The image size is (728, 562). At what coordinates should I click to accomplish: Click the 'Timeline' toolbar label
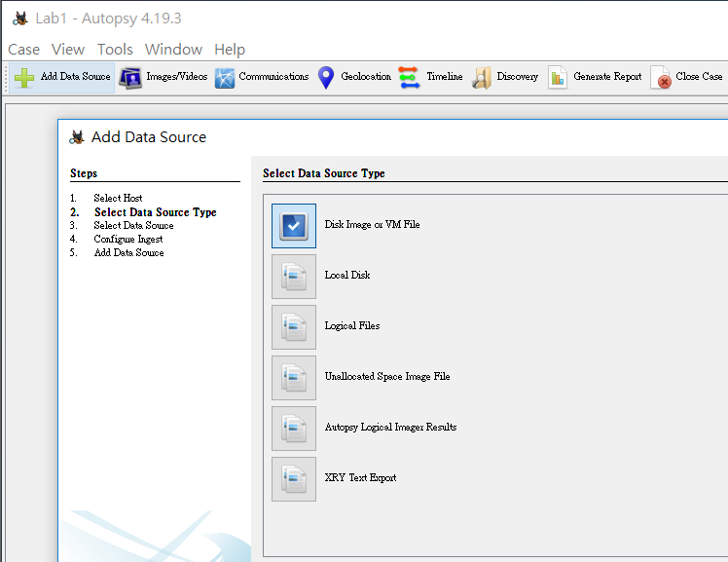[x=445, y=76]
